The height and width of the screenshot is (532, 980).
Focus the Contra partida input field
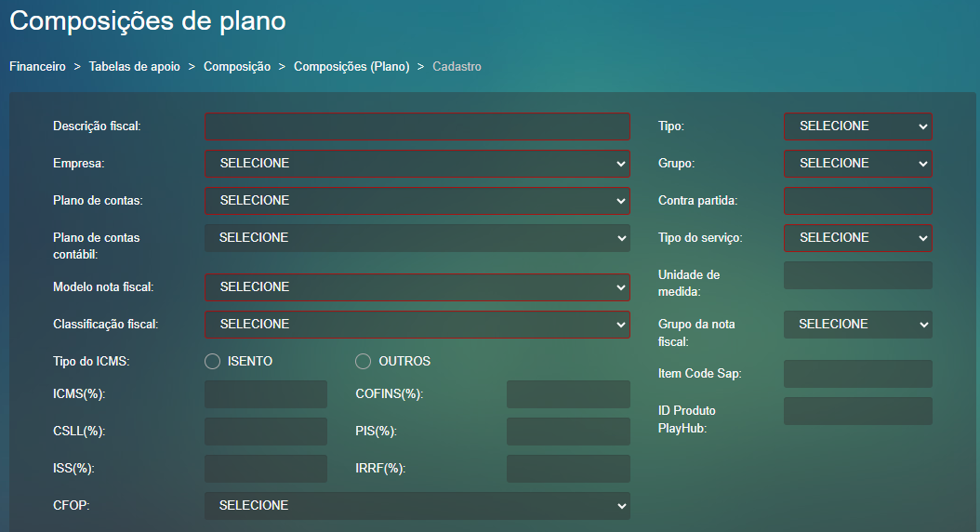857,201
